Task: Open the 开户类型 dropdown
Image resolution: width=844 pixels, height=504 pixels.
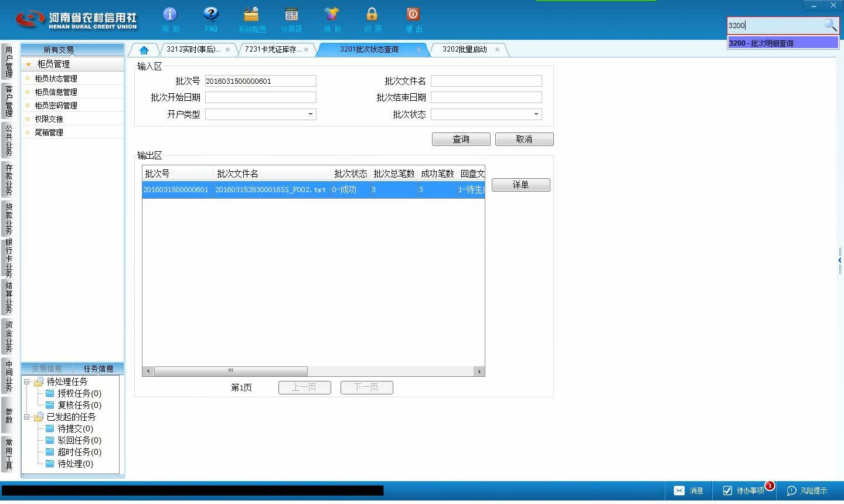Action: click(x=310, y=114)
